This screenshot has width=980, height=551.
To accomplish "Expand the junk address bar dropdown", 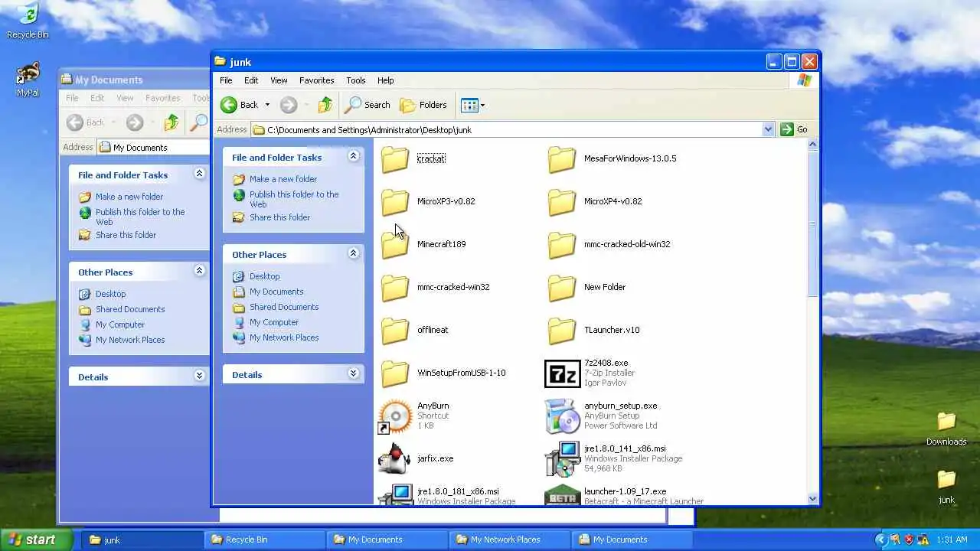I will [768, 129].
